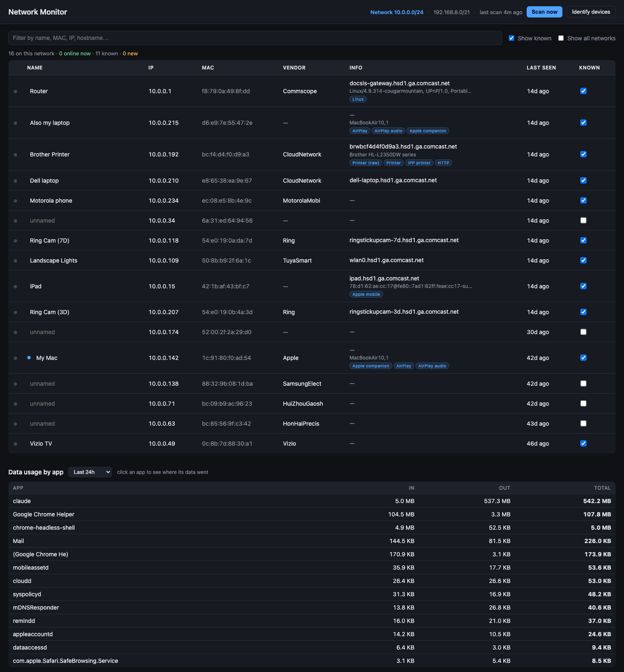Open cloudd usage row
Screen dimensions: 624x672
(312, 581)
